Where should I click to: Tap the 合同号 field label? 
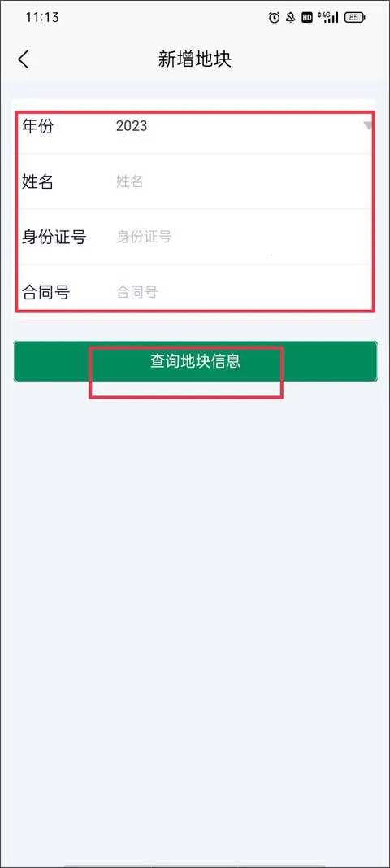tap(46, 292)
